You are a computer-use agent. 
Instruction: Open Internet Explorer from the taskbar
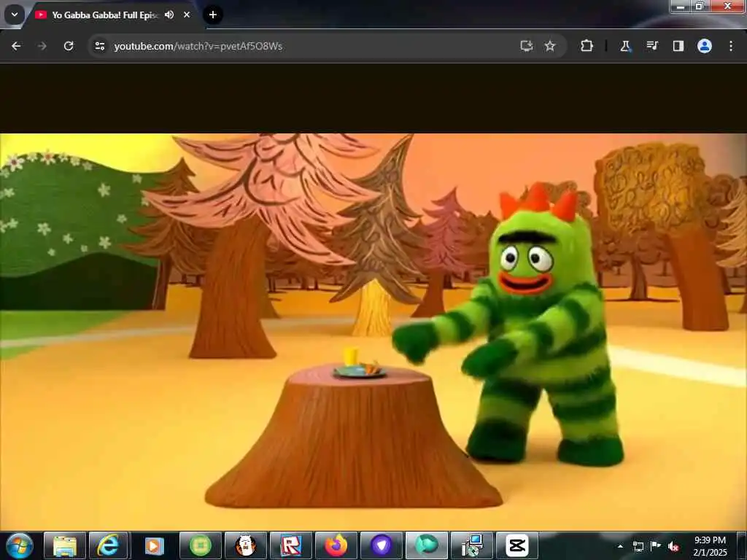point(109,545)
